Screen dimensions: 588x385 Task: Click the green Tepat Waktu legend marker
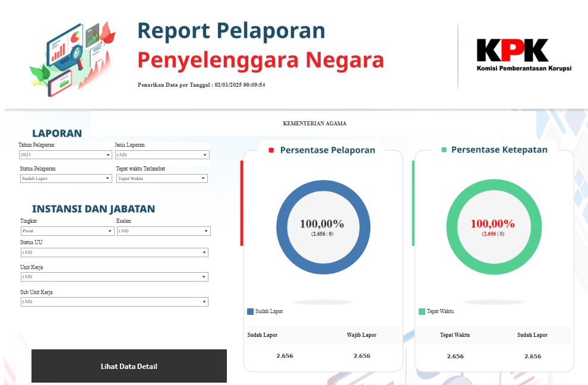click(422, 311)
